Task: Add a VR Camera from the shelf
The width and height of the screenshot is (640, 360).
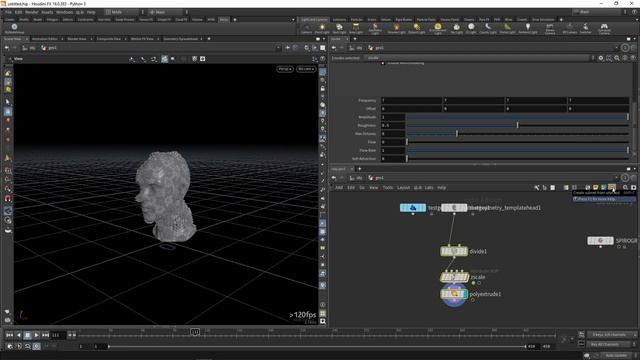Action: 569,29
